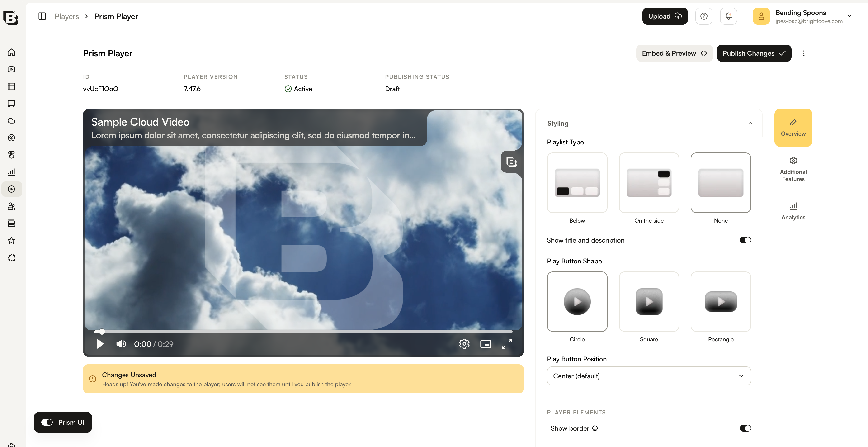Go back to Players breadcrumb

click(x=67, y=16)
